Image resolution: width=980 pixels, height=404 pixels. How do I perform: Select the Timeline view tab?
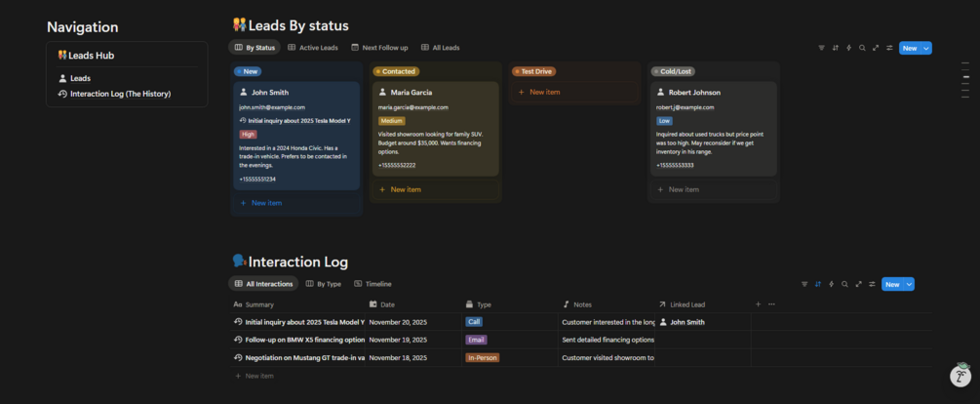pos(372,284)
